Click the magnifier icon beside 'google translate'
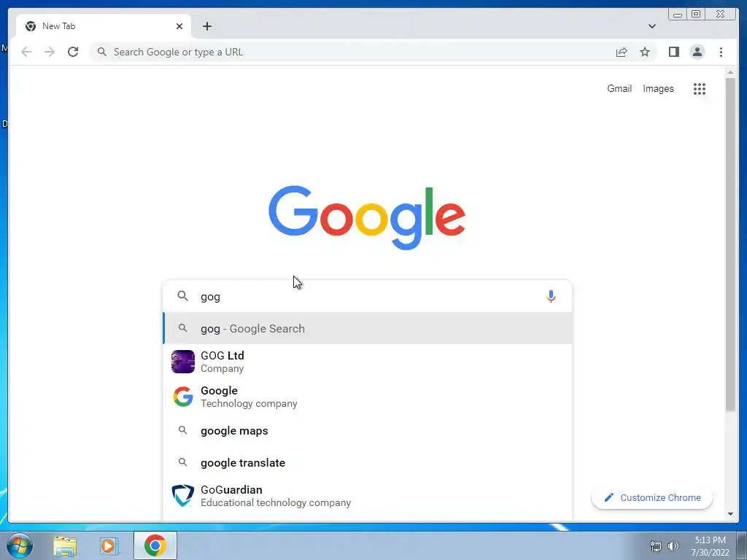 pos(182,462)
